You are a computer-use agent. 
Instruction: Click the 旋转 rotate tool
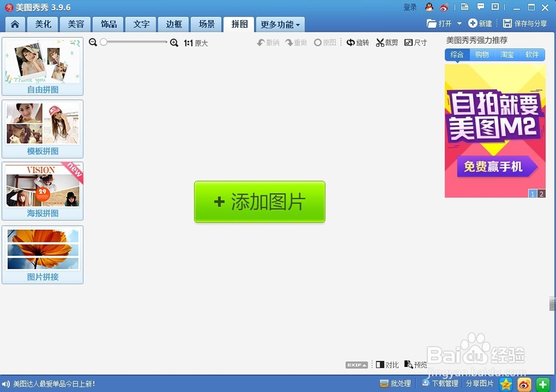pos(358,43)
